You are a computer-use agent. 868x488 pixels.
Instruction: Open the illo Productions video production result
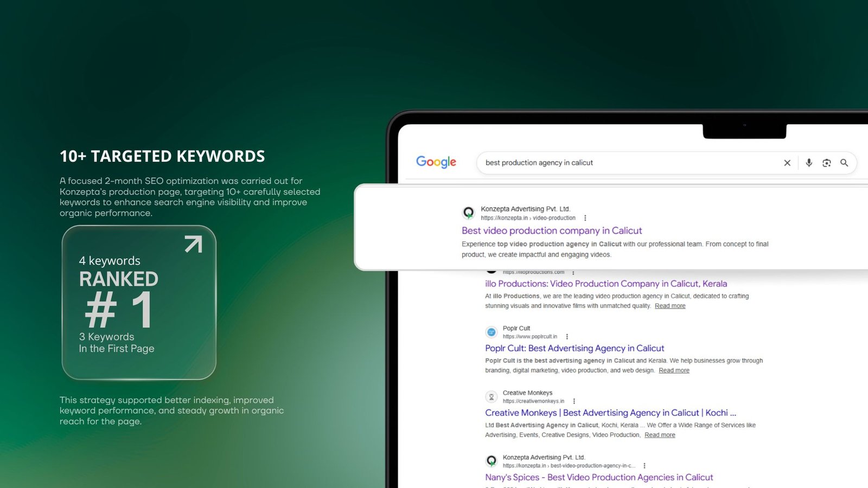click(606, 284)
